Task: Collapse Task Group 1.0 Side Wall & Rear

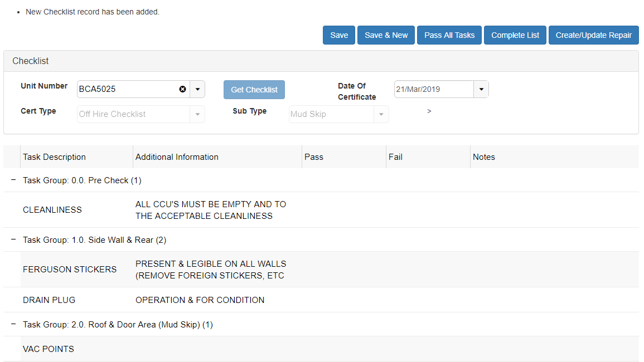Action: pos(13,239)
